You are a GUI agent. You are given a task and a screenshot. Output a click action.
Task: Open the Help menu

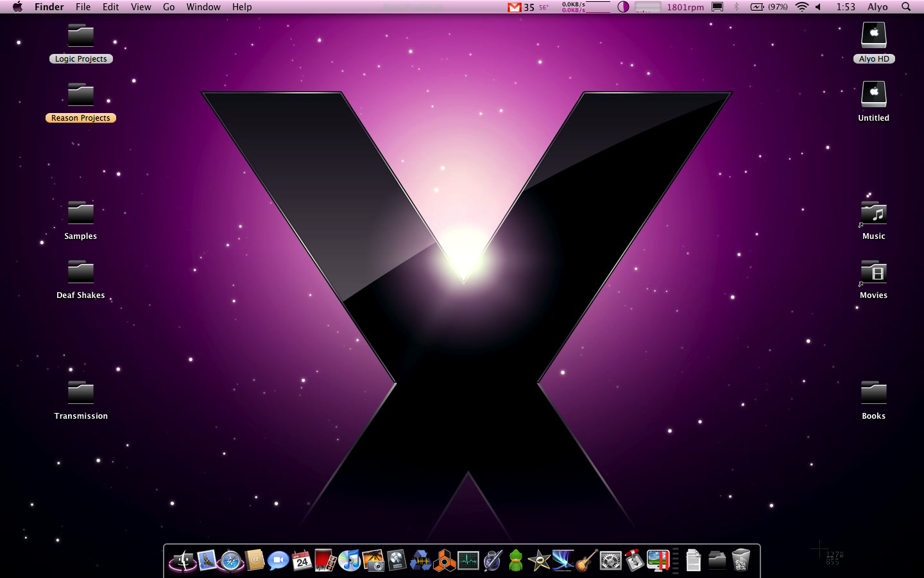click(x=242, y=7)
